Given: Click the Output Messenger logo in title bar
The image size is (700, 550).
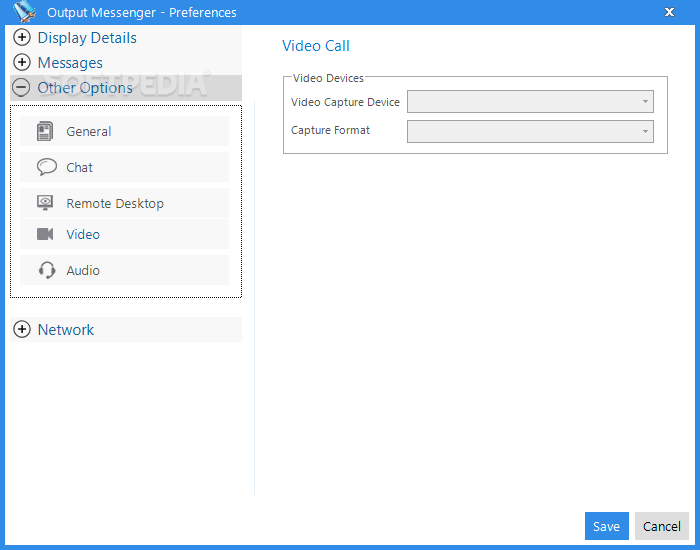Looking at the screenshot, I should (x=25, y=12).
